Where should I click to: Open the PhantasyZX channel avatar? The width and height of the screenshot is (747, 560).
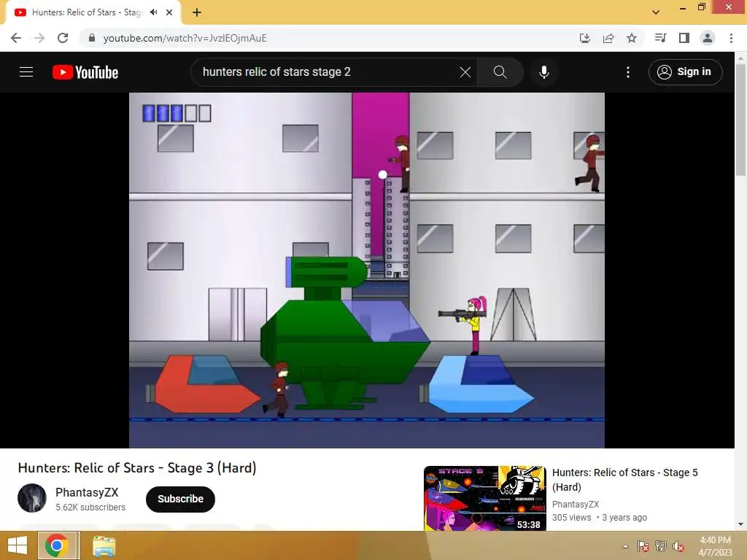32,498
